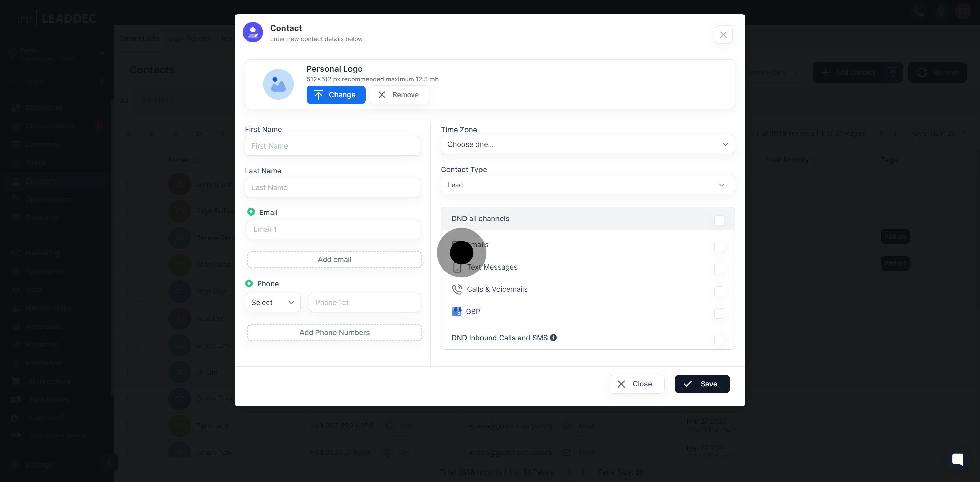This screenshot has height=482, width=980.
Task: Click the Change logo upload button
Action: click(x=336, y=94)
